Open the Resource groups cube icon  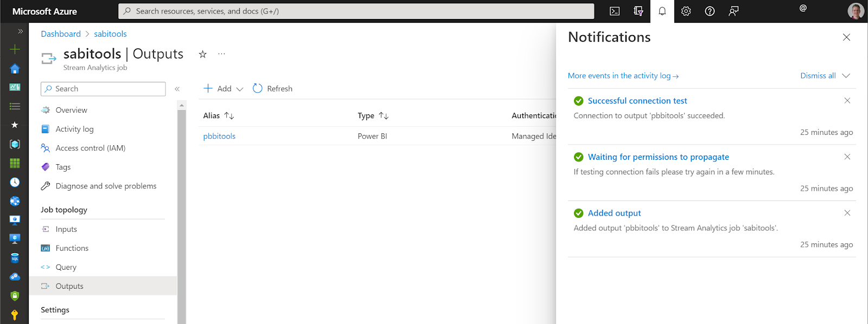click(x=15, y=144)
